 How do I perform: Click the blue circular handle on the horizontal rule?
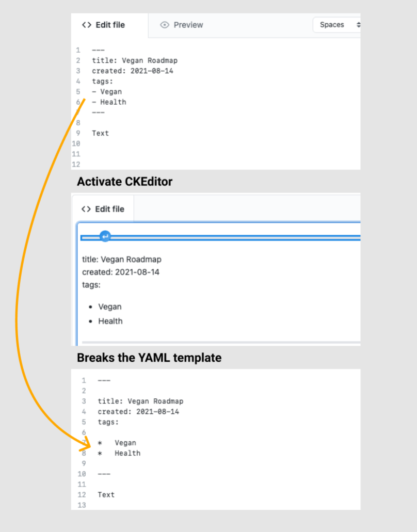pos(105,236)
